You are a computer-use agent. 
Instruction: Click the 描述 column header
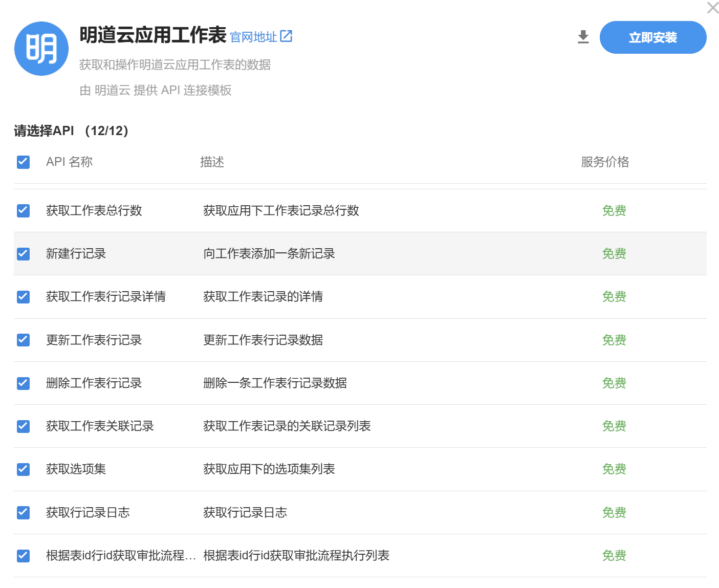tap(212, 162)
